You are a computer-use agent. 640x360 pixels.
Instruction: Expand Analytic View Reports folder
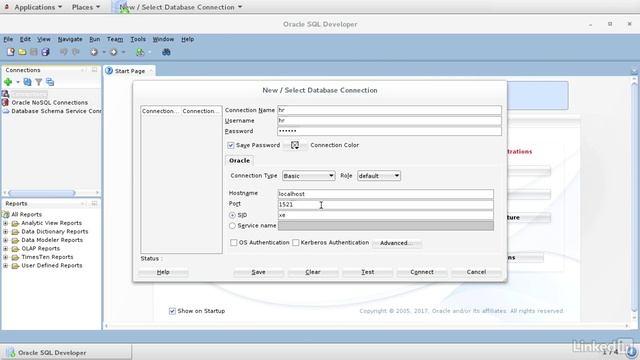point(6,223)
